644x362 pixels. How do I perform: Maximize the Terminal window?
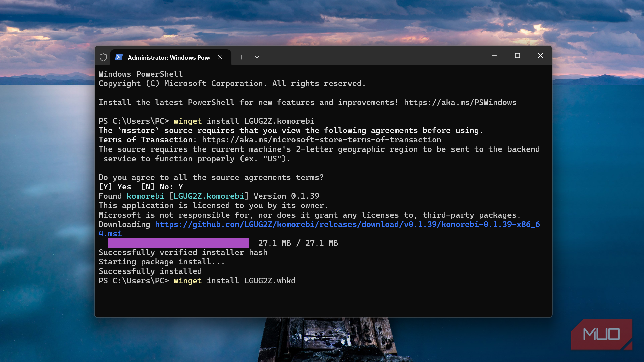point(517,55)
